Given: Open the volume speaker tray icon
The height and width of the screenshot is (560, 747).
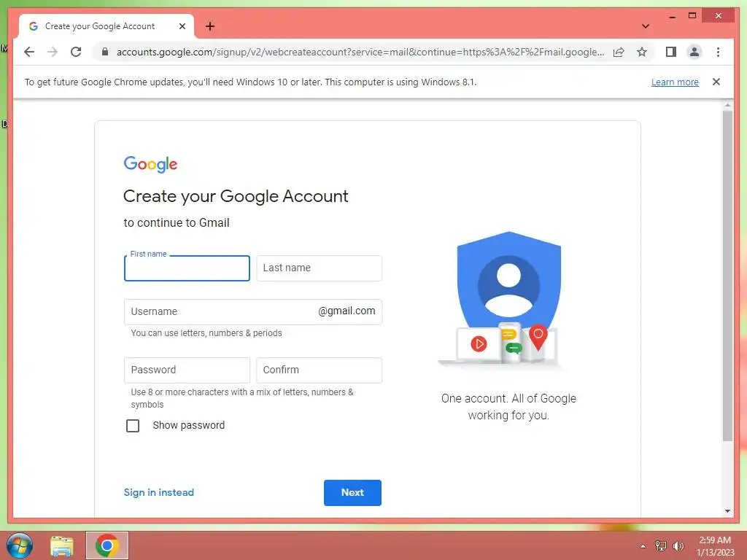Looking at the screenshot, I should point(678,545).
